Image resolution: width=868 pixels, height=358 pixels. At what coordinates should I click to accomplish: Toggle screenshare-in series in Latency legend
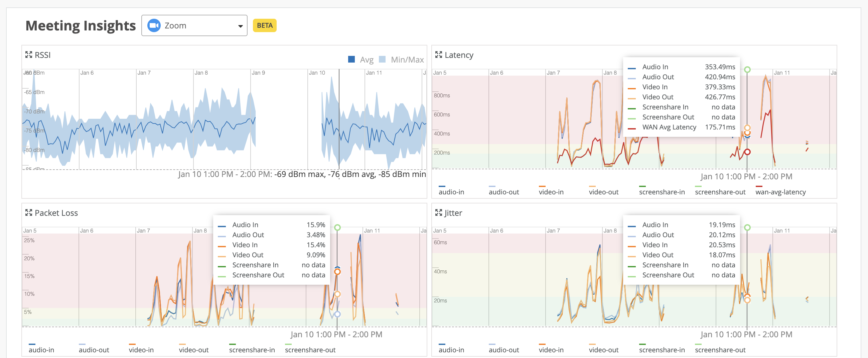662,192
